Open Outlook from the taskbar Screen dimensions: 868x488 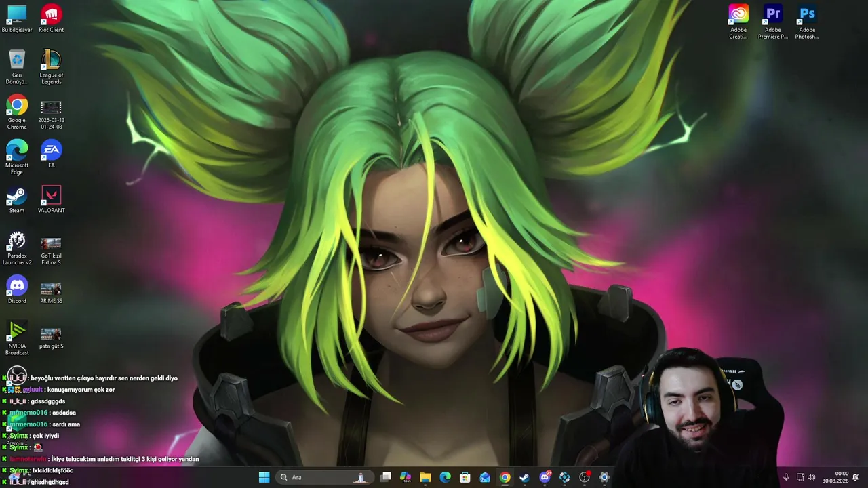tap(485, 477)
